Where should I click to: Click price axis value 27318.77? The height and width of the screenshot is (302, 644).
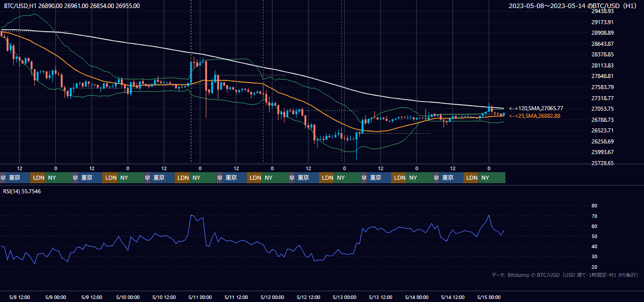(602, 98)
